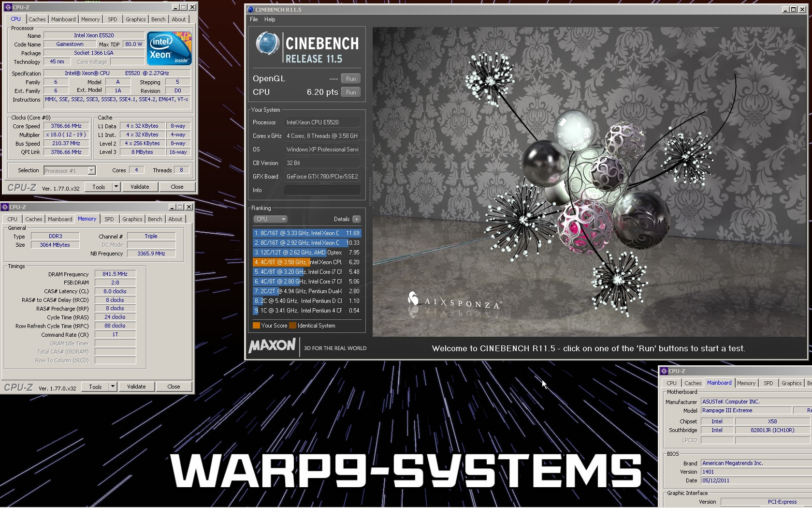Image resolution: width=812 pixels, height=508 pixels.
Task: Select ranking row 3 12C/12T AMD Opteron
Action: (307, 253)
